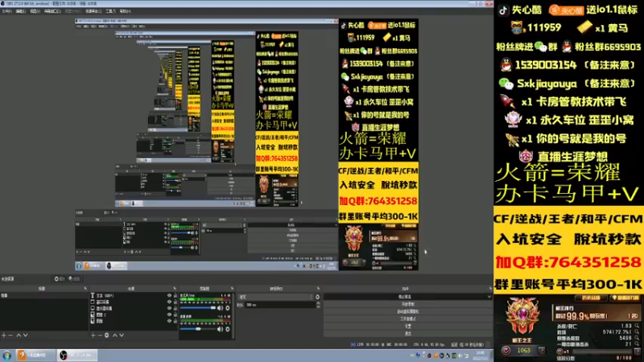Move the scene up with the arrow
Viewport: 644px width, 362px height.
click(x=19, y=335)
